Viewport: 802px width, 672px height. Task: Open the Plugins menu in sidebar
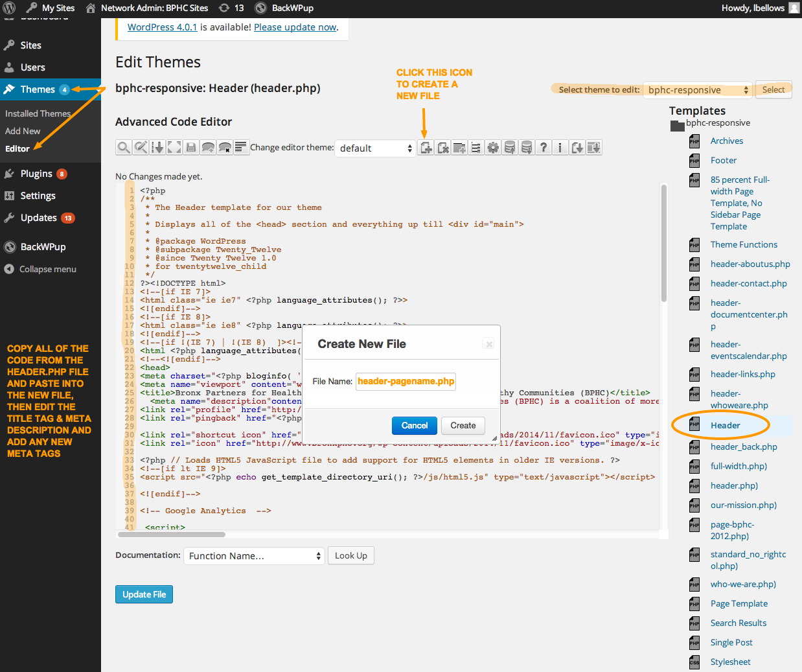pyautogui.click(x=36, y=174)
